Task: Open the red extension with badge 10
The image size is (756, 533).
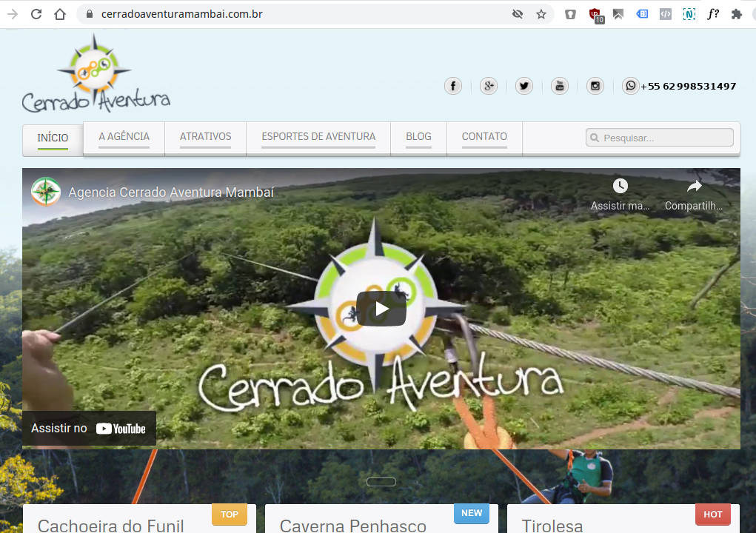Action: pos(595,15)
